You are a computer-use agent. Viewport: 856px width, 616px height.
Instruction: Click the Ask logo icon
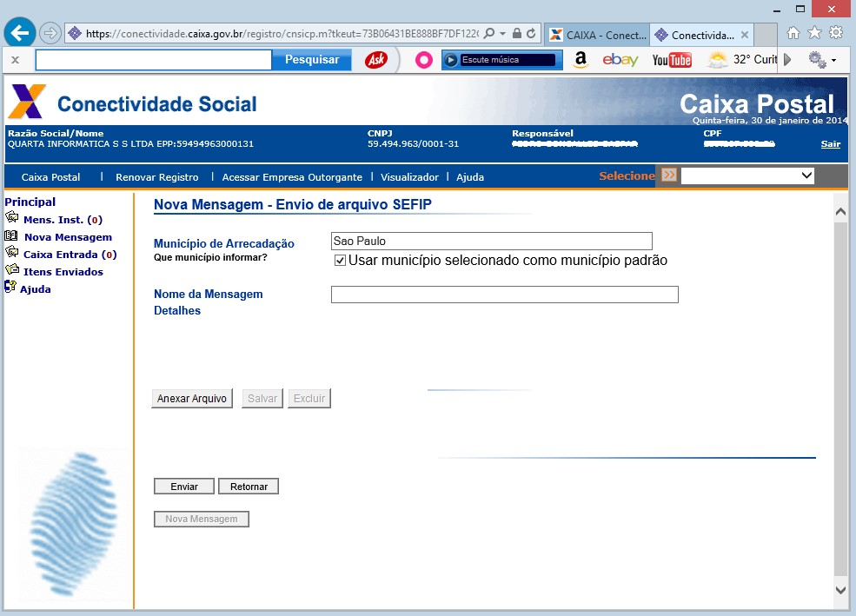[x=376, y=59]
